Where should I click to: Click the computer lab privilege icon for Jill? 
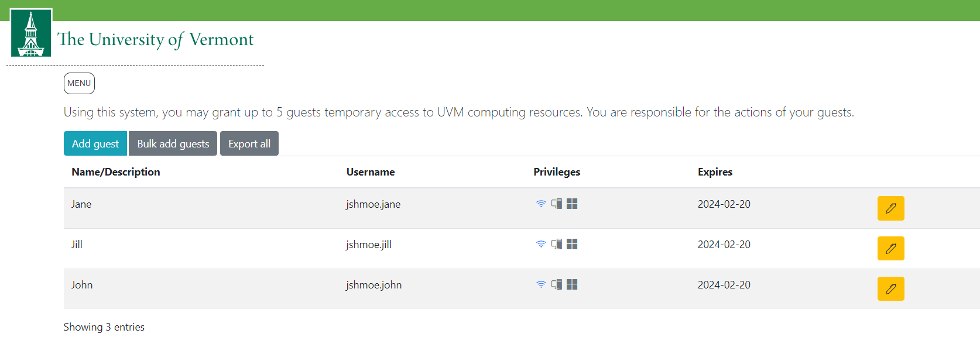click(557, 244)
